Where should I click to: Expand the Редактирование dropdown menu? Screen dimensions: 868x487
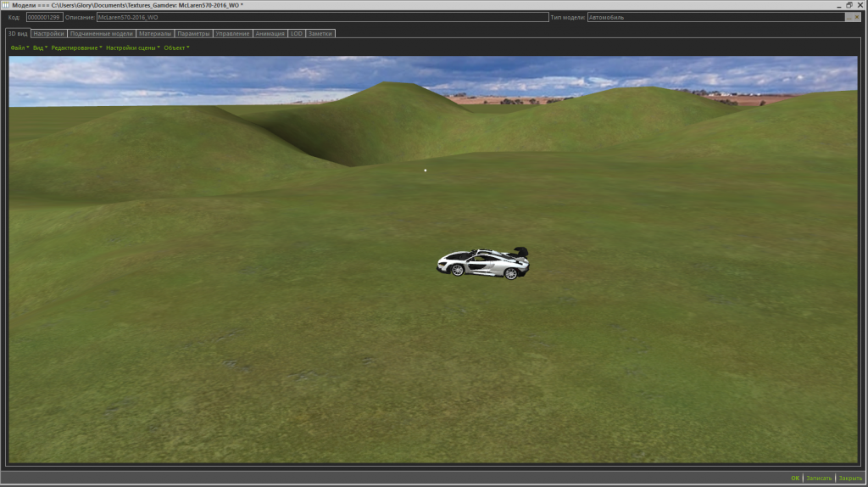76,48
